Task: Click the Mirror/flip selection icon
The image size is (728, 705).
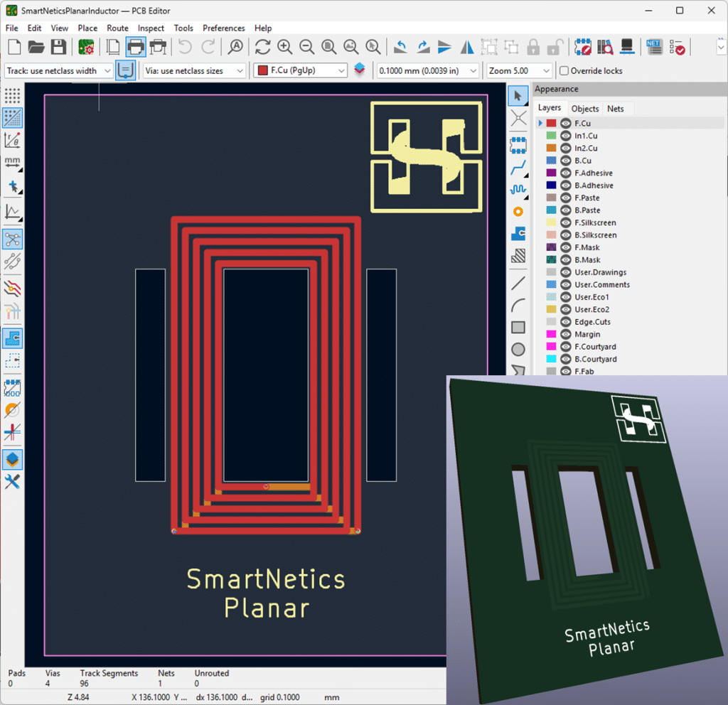Action: (467, 47)
